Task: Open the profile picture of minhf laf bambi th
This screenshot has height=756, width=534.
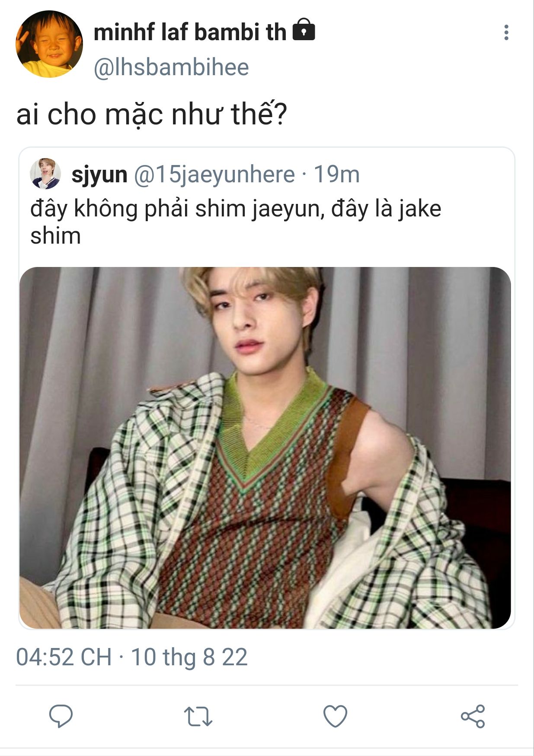Action: tap(49, 44)
